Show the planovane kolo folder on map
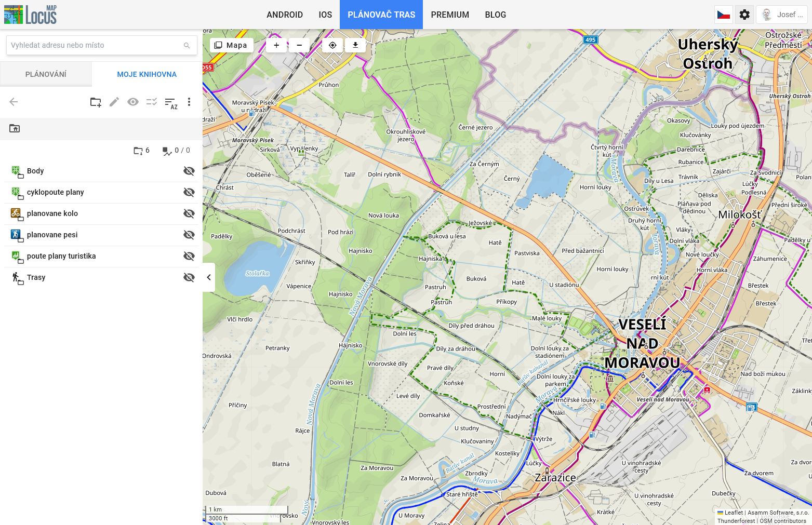The image size is (812, 525). [x=189, y=214]
